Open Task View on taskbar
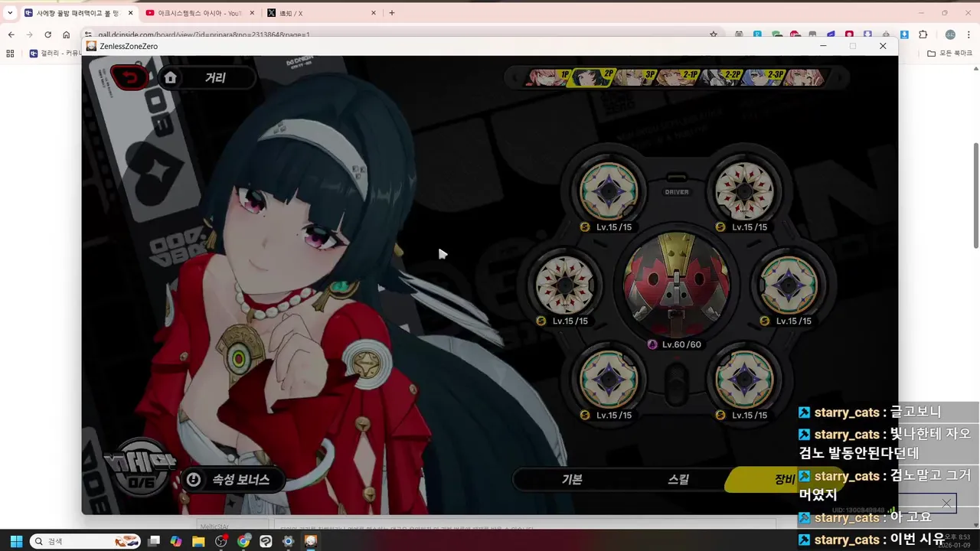The image size is (980, 551). point(154,541)
